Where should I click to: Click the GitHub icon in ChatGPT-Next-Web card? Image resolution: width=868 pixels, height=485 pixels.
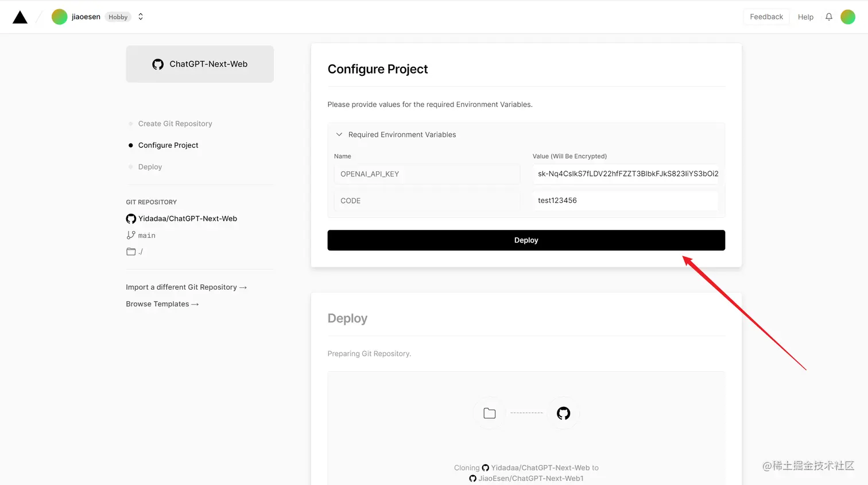point(158,64)
